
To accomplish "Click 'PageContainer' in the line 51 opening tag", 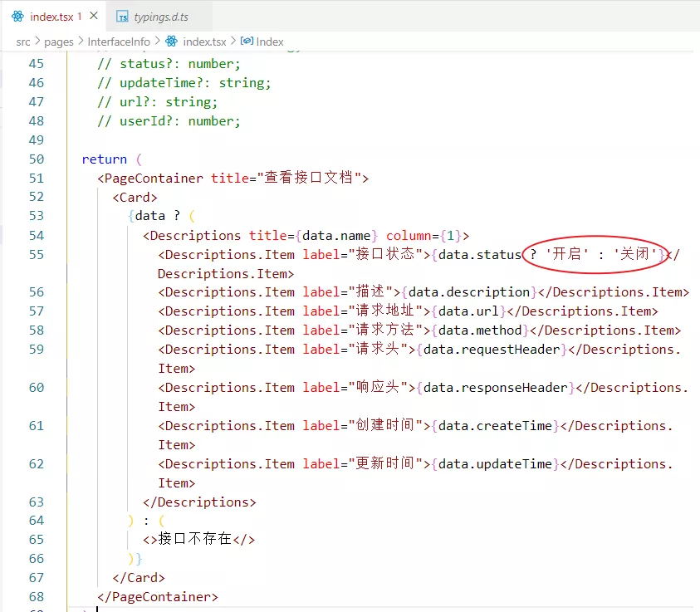I will pos(154,179).
